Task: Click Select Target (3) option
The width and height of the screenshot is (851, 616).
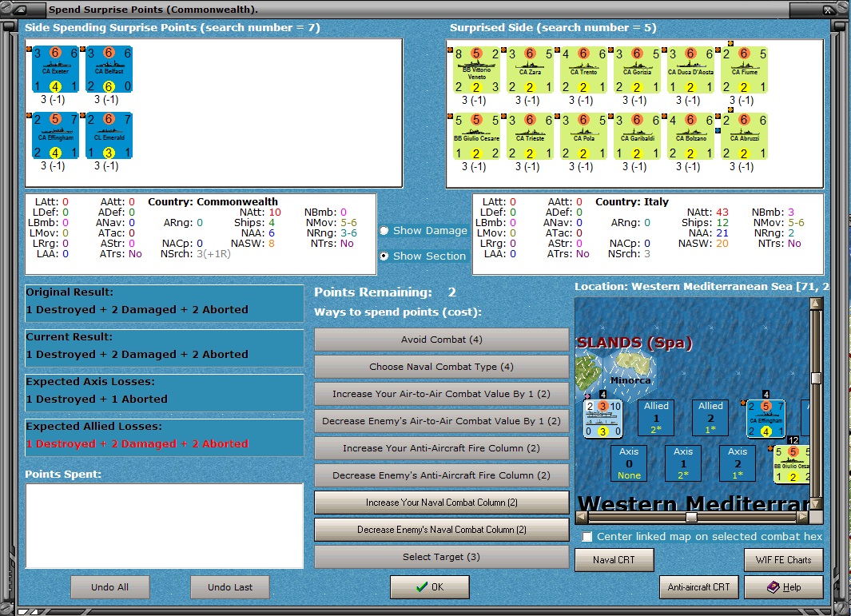Action: pos(441,557)
